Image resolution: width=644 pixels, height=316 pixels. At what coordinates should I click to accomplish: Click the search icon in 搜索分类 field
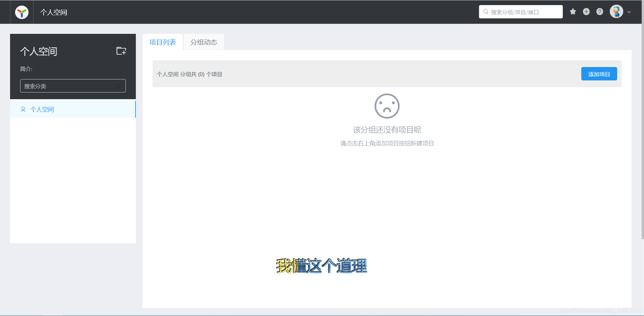118,86
